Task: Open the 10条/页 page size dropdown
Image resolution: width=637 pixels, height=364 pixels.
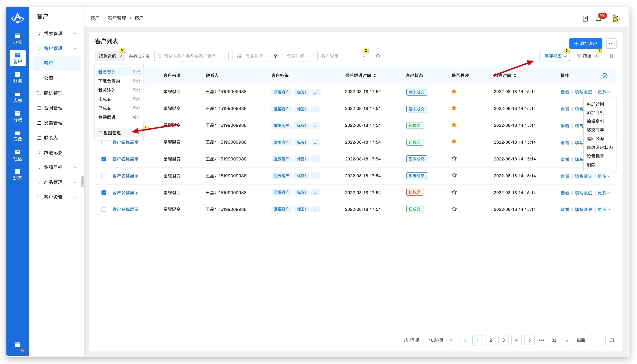Action: pyautogui.click(x=440, y=340)
